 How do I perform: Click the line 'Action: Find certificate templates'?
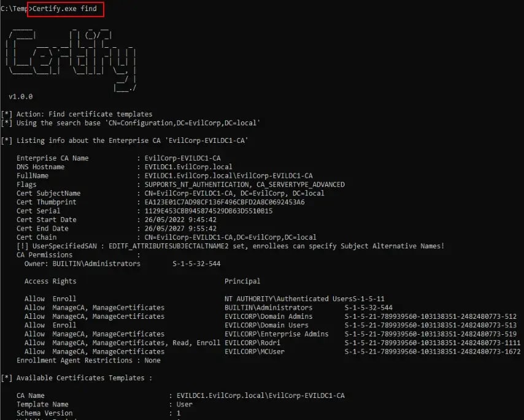[x=84, y=114]
